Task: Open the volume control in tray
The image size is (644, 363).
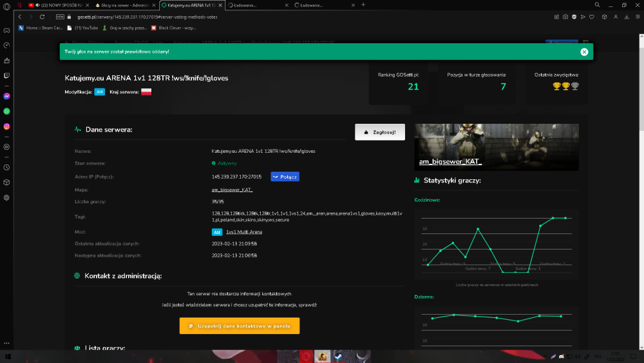Action: [578, 357]
